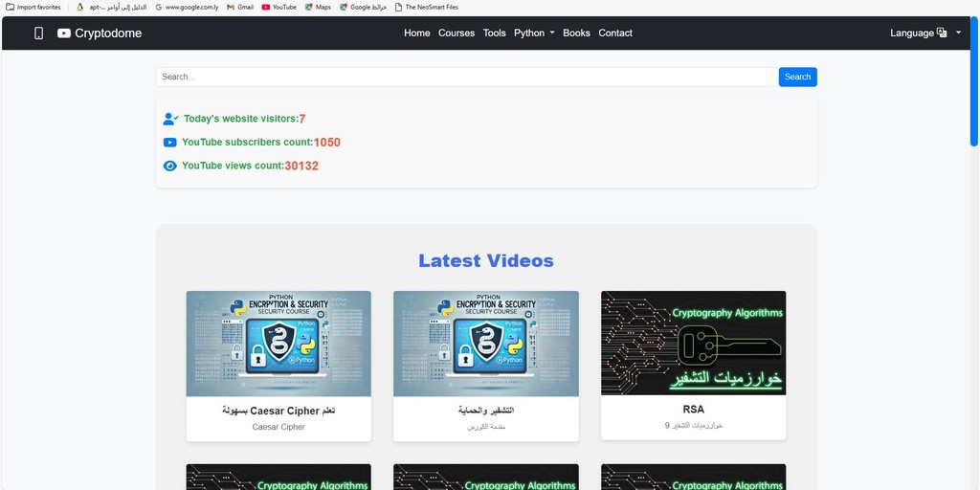Click the translate icon beside Language
The width and height of the screenshot is (980, 490).
point(942,33)
